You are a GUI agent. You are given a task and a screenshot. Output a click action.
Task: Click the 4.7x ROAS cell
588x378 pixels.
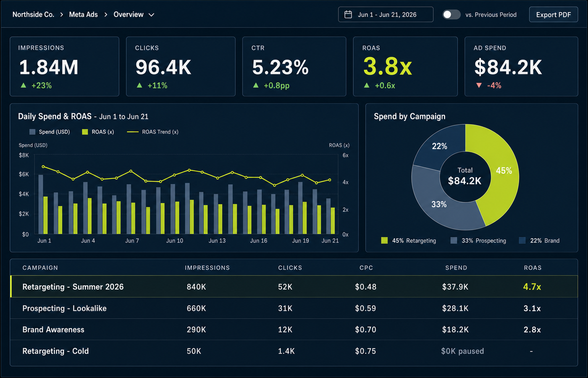coord(532,287)
